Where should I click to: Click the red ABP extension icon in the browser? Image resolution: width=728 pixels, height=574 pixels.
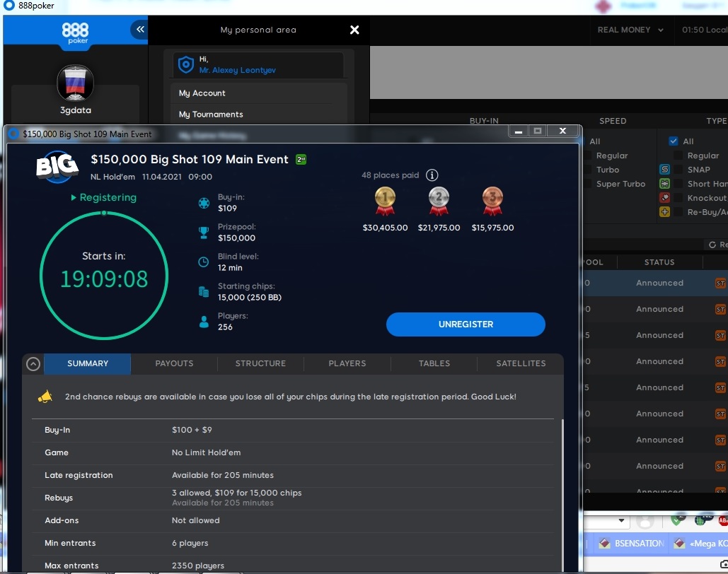pos(722,520)
